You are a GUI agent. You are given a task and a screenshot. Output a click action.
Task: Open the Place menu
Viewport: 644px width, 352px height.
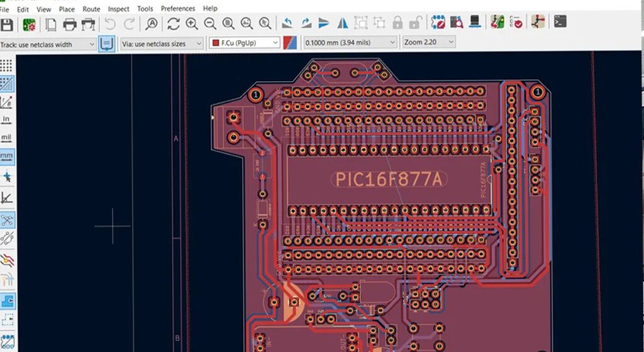(x=67, y=9)
